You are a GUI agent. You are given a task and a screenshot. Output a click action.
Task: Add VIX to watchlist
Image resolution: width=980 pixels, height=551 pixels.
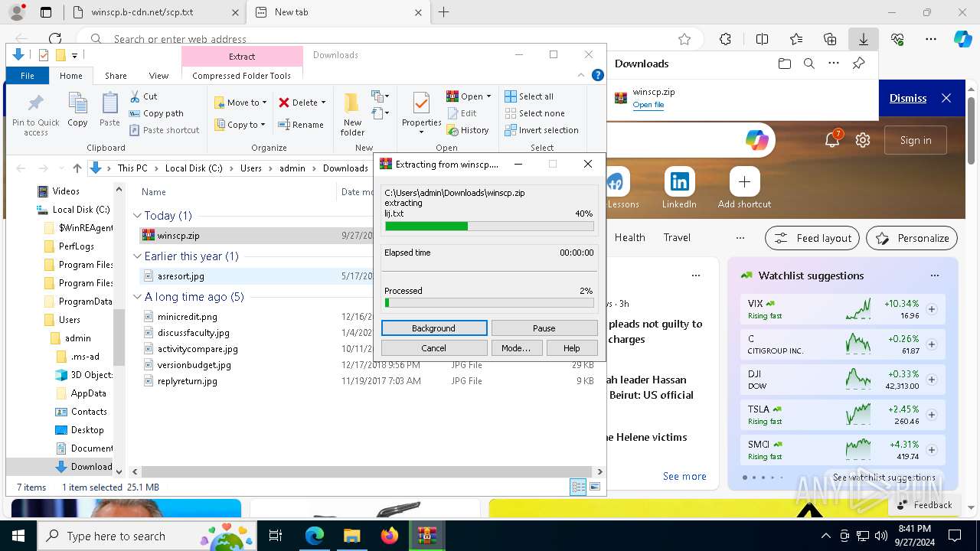click(x=932, y=309)
